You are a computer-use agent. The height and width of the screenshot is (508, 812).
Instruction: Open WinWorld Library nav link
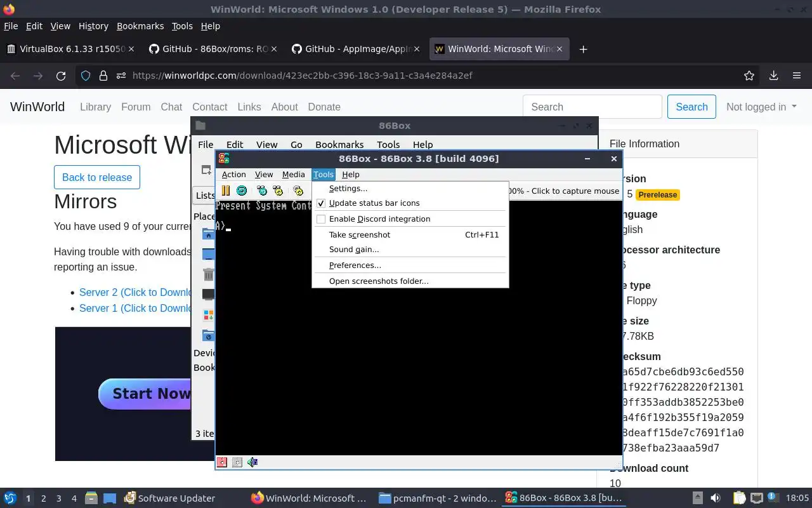pos(95,107)
